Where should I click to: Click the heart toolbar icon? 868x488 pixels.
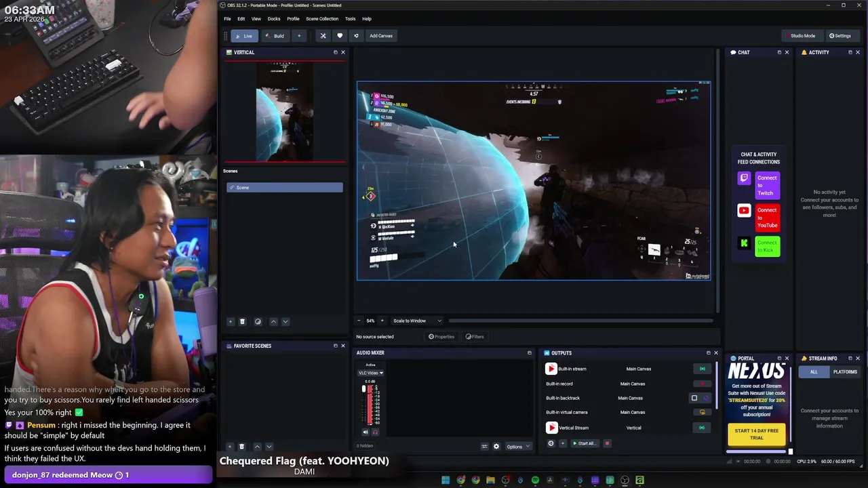[340, 36]
